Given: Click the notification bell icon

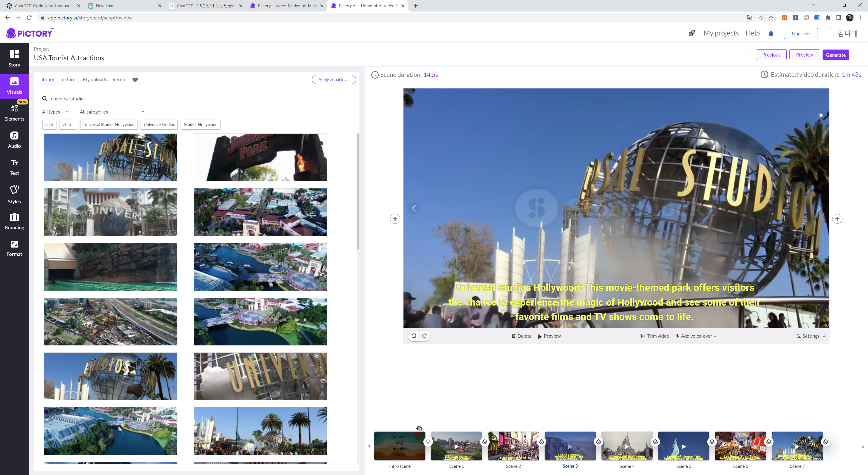Looking at the screenshot, I should (x=771, y=33).
